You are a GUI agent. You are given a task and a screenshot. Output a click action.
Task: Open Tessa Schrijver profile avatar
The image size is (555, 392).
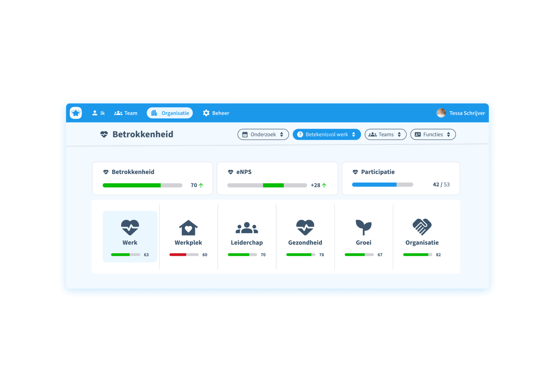pos(441,113)
